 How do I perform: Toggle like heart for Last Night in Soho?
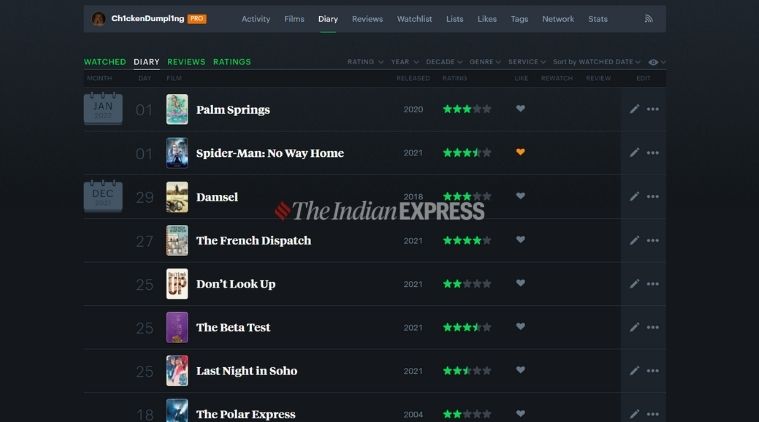pos(520,370)
